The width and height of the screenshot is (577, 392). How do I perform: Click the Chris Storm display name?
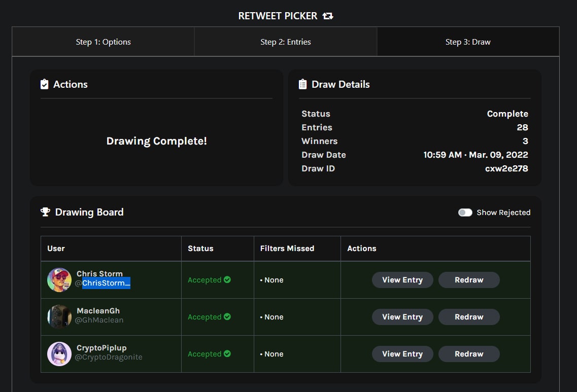coord(100,274)
